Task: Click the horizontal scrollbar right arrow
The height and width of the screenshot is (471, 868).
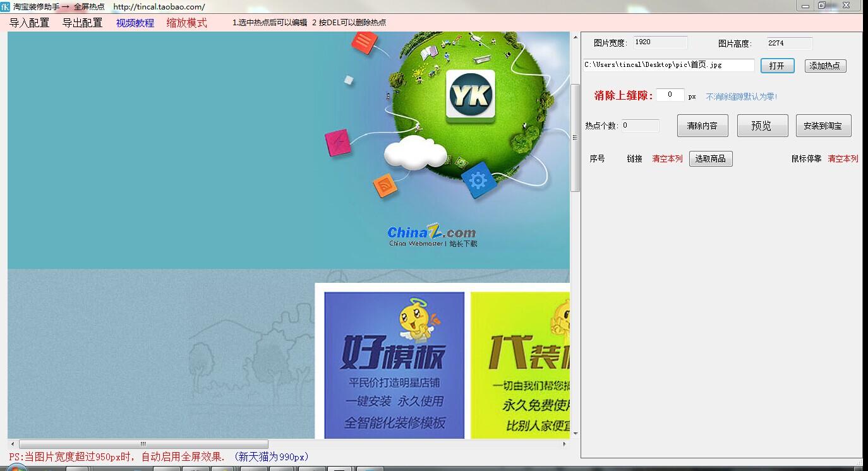Action: click(565, 444)
